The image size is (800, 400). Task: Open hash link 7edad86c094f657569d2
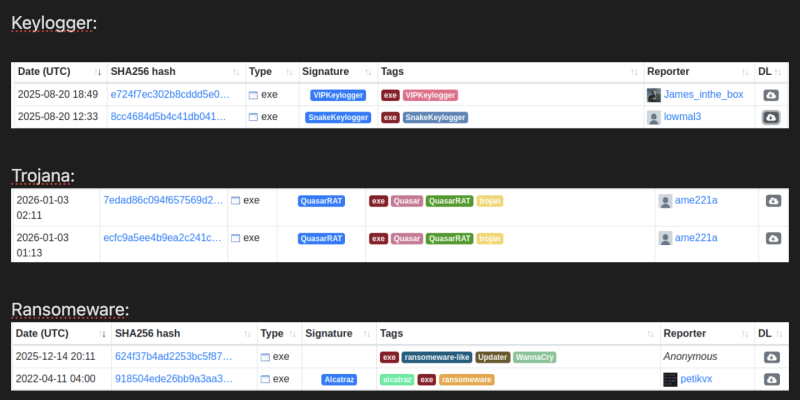(163, 201)
